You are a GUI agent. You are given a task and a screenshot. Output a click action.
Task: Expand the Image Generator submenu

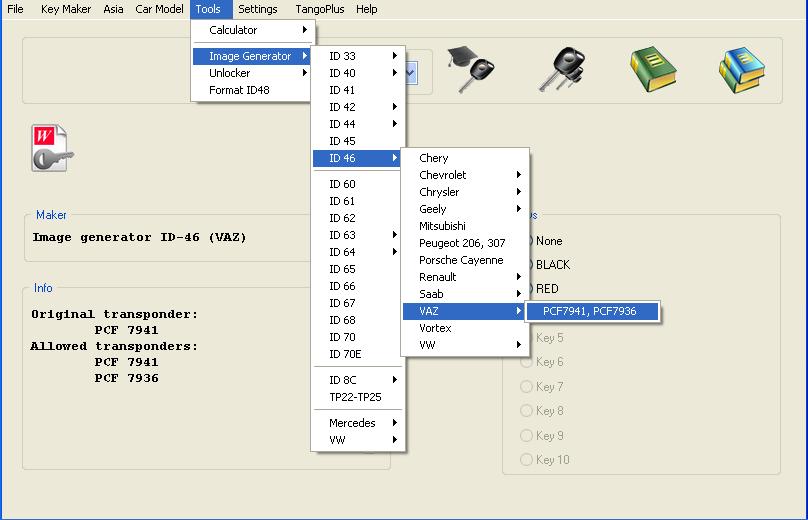252,56
